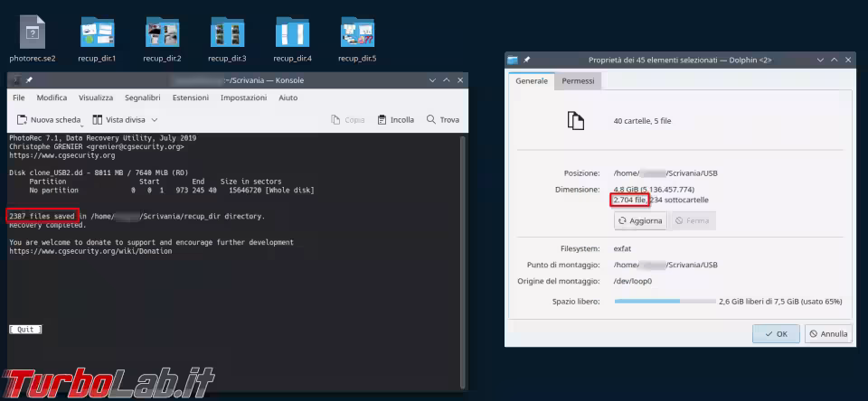Open Konsole File menu
868x401 pixels.
click(x=19, y=98)
